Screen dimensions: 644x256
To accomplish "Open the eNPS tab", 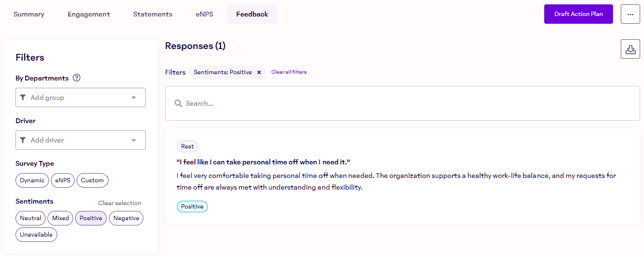I will [x=204, y=14].
